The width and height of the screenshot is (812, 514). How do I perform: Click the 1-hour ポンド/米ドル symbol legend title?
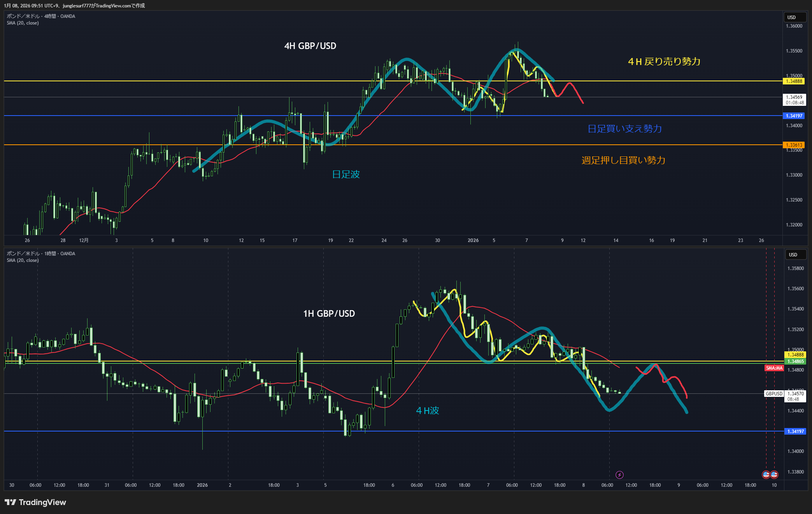41,254
